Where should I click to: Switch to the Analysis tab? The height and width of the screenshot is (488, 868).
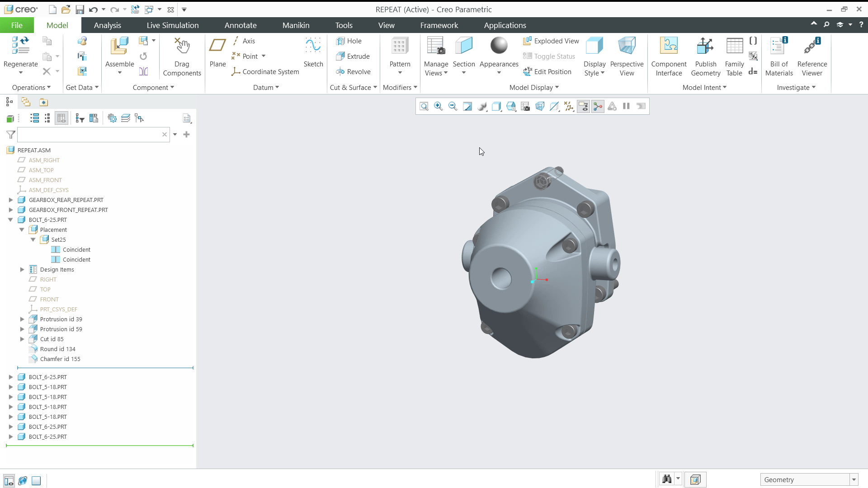107,25
